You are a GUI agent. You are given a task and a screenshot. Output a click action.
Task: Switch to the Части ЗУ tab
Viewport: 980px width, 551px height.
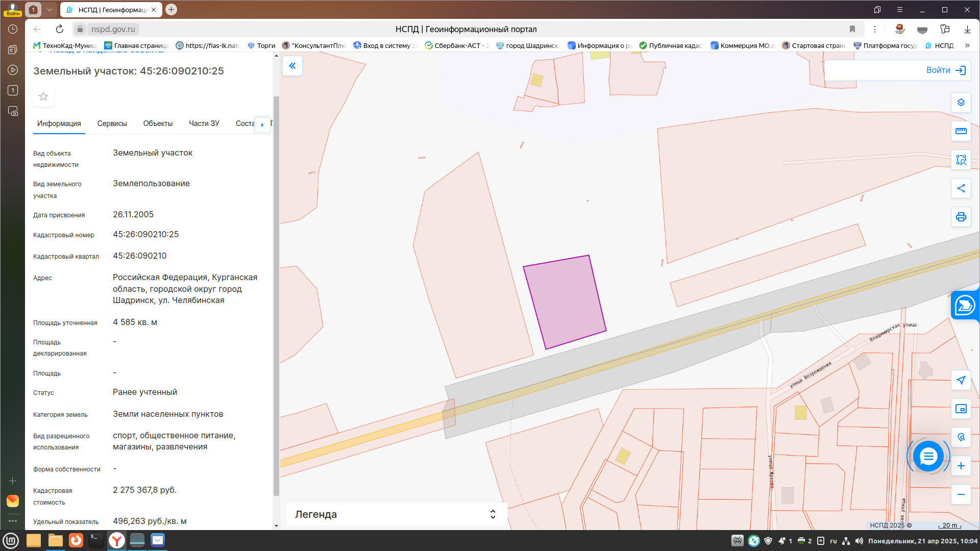(204, 123)
